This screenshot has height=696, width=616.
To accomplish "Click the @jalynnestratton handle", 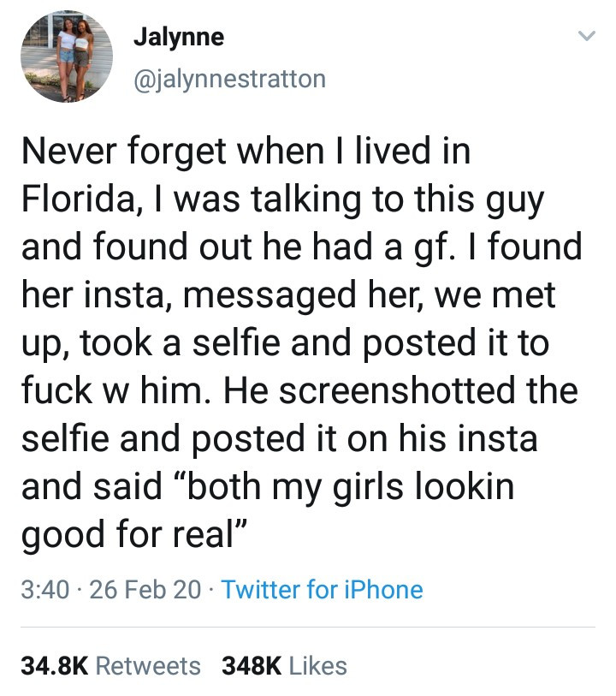I will point(229,79).
